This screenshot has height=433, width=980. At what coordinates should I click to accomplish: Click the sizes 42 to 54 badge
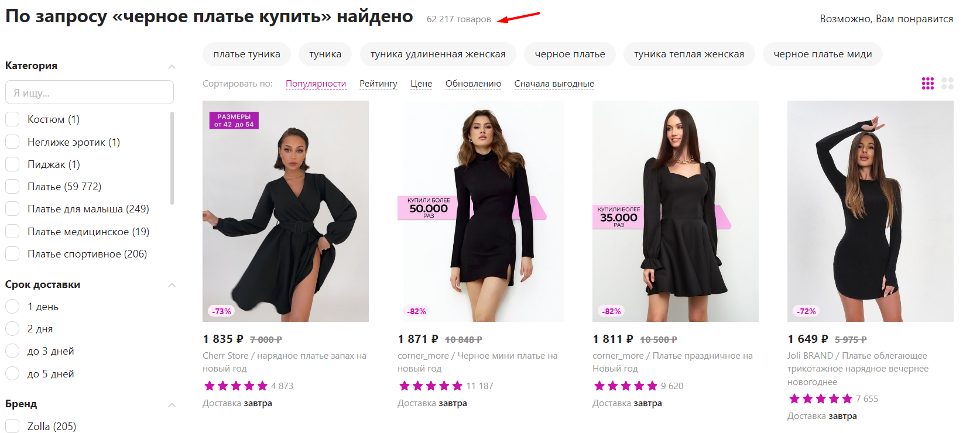pyautogui.click(x=234, y=121)
